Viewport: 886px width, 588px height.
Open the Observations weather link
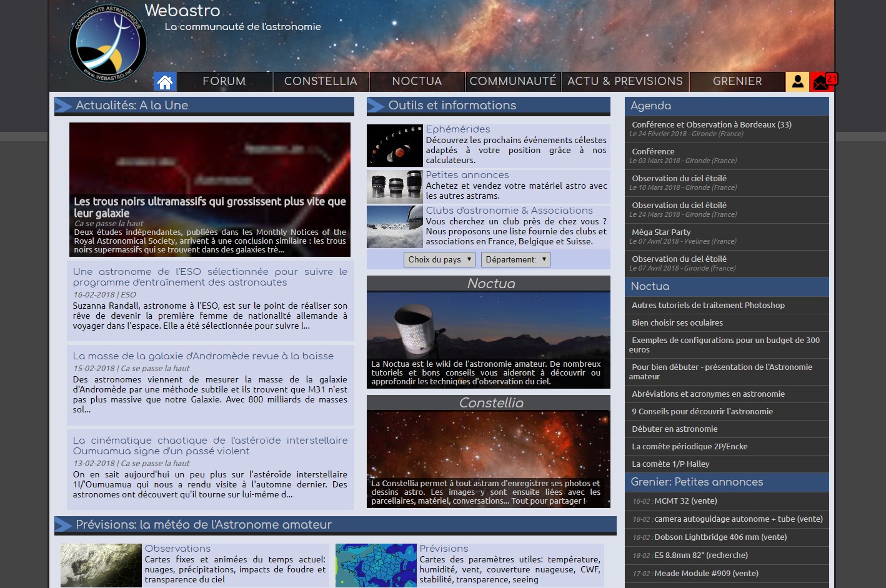pos(177,549)
